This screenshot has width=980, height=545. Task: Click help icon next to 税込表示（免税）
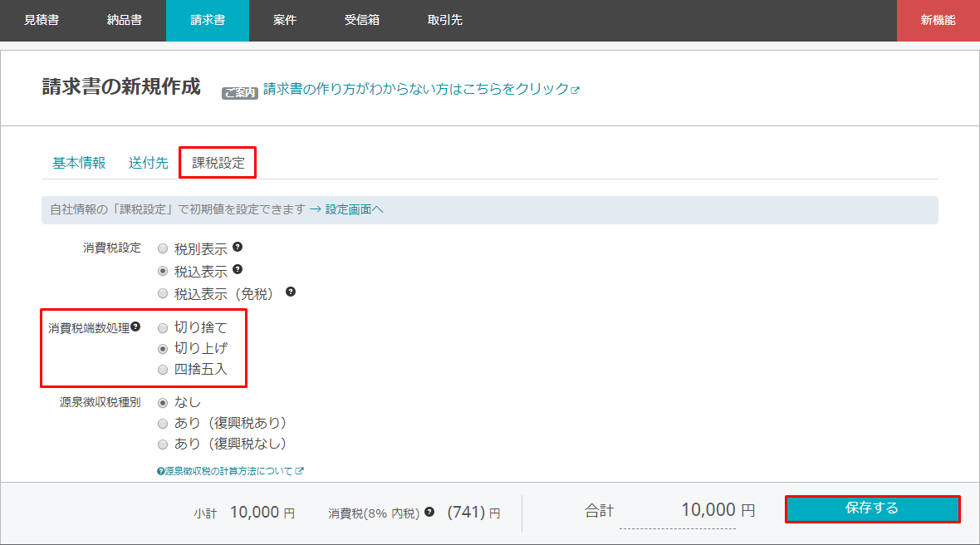291,292
